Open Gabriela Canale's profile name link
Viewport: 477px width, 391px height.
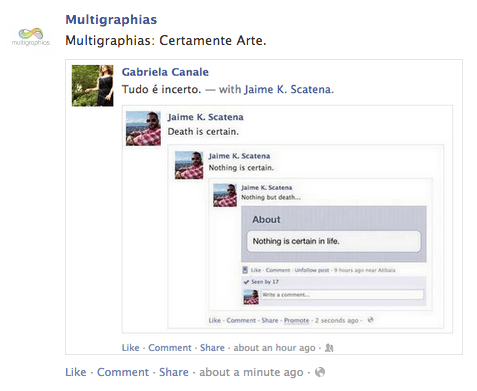165,72
